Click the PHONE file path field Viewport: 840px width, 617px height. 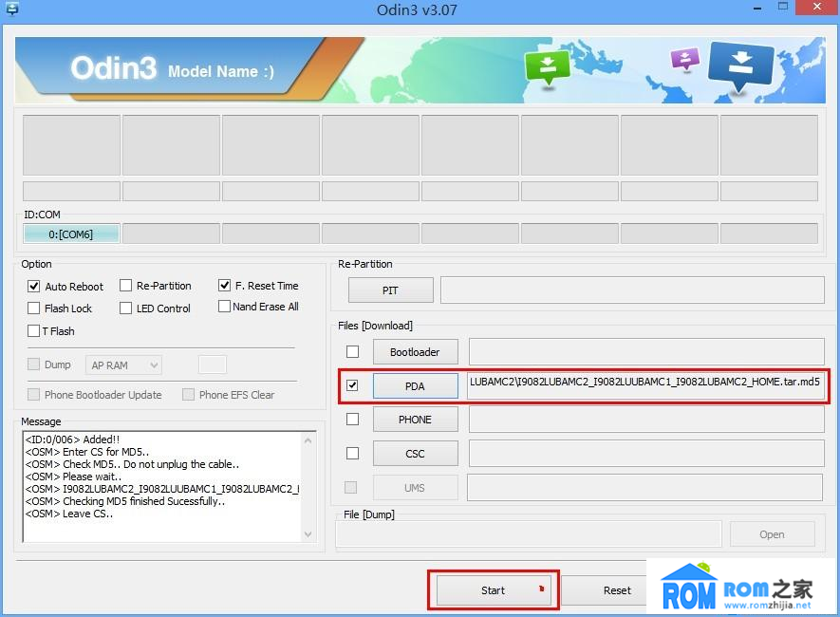[x=646, y=420]
